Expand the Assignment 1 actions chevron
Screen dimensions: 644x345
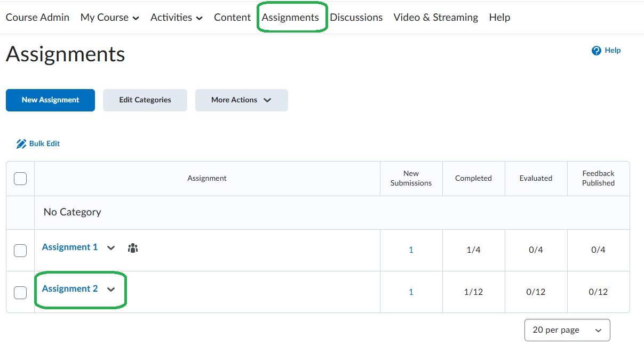(x=111, y=248)
